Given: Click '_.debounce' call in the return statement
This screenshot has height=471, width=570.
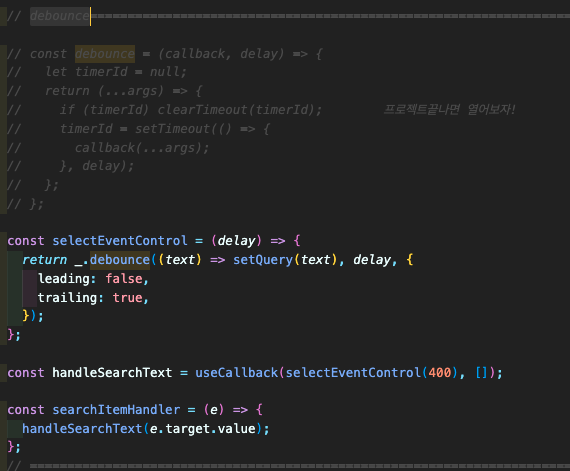Looking at the screenshot, I should (112, 259).
